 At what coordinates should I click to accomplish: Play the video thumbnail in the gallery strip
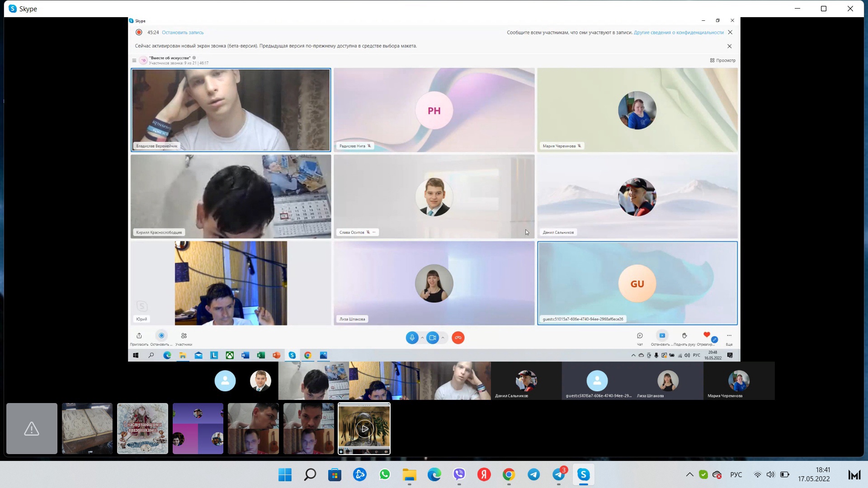coord(364,428)
